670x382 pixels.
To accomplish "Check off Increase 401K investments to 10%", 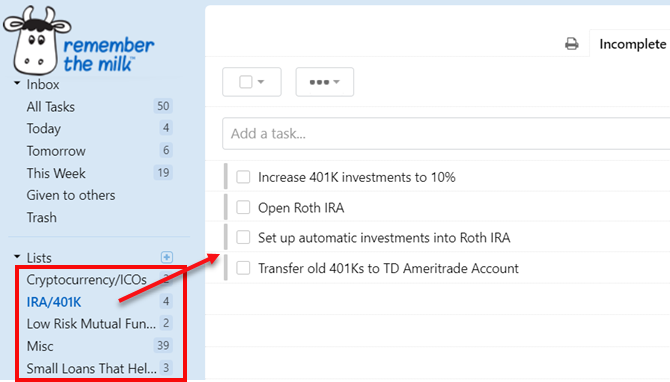I will pos(243,177).
